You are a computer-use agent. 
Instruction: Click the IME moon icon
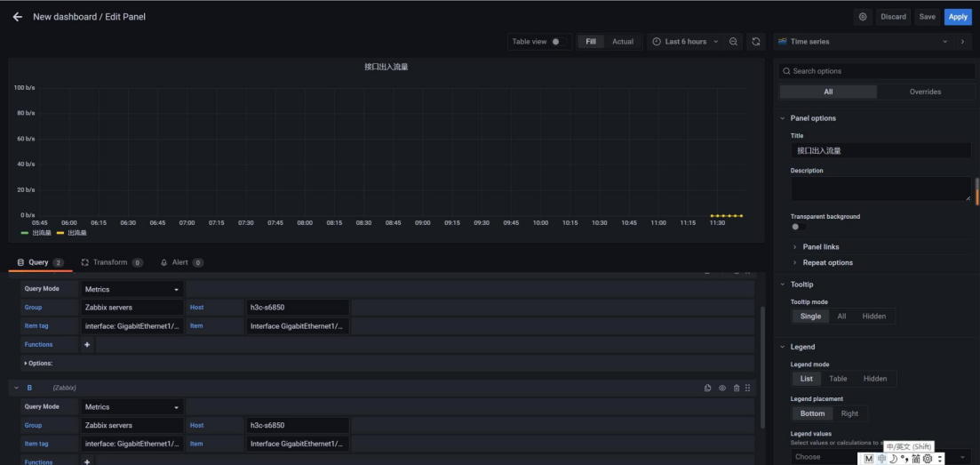tap(893, 459)
